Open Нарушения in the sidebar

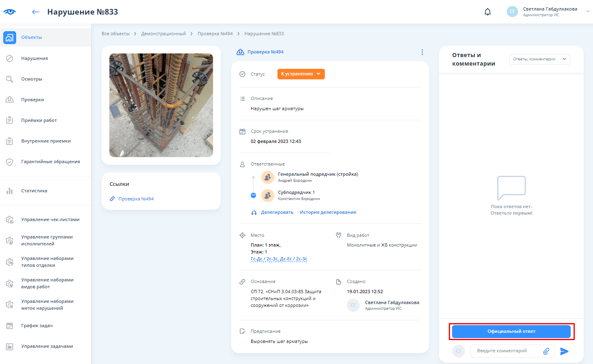34,58
